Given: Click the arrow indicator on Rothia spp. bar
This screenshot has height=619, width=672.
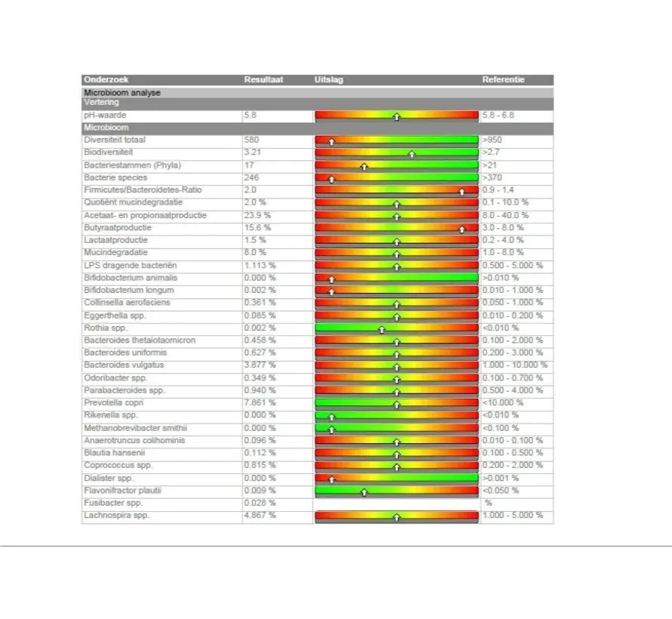Looking at the screenshot, I should 382,328.
